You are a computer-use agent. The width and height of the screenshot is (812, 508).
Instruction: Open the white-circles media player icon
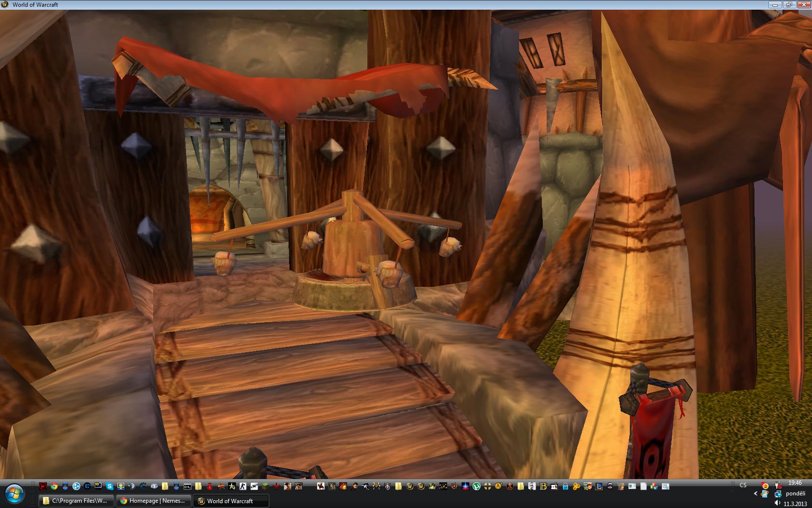click(x=76, y=486)
